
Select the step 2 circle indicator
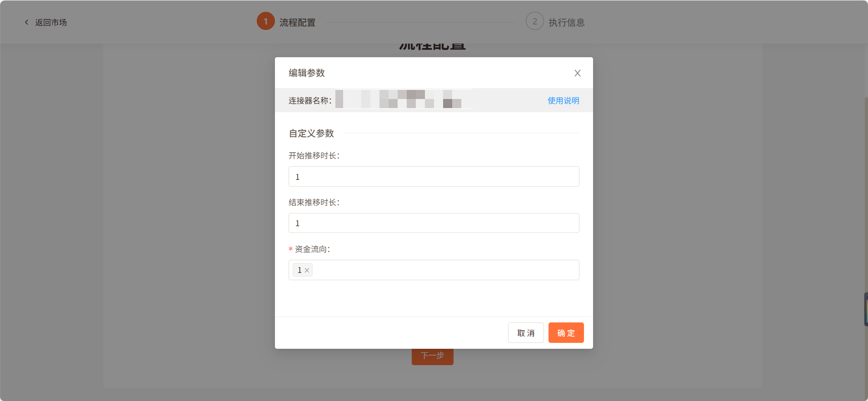pos(534,21)
